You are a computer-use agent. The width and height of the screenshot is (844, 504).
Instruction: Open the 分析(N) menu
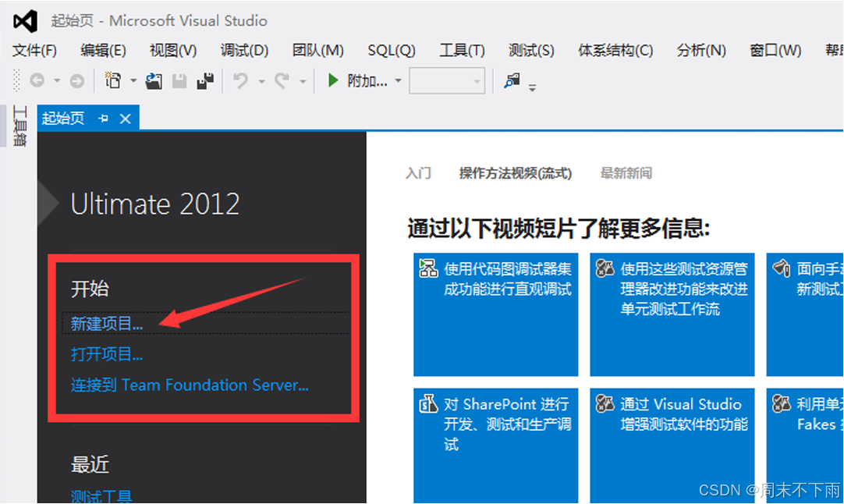point(700,51)
